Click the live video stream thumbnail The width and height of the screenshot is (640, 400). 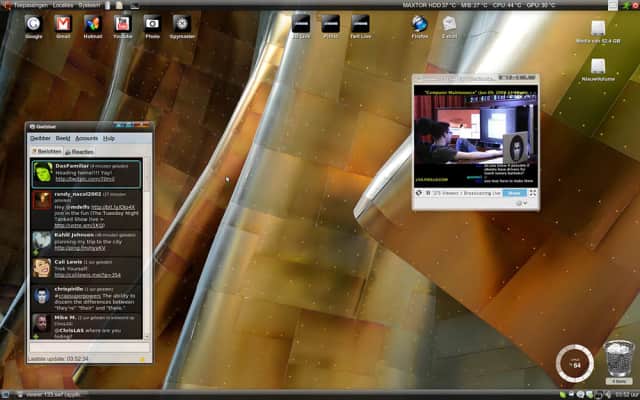pyautogui.click(x=475, y=138)
